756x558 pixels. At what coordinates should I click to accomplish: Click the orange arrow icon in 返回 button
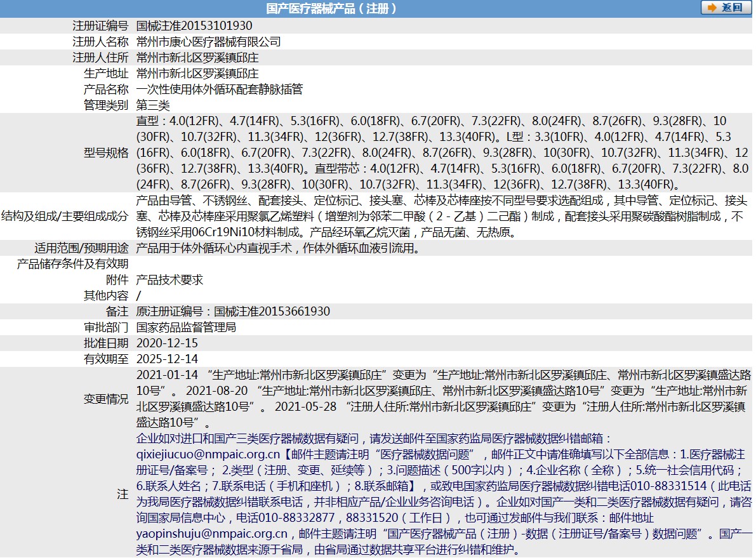[712, 7]
